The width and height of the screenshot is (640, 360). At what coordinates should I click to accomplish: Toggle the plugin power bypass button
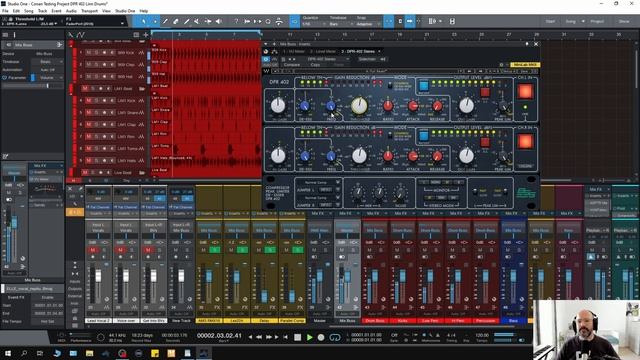point(266,59)
